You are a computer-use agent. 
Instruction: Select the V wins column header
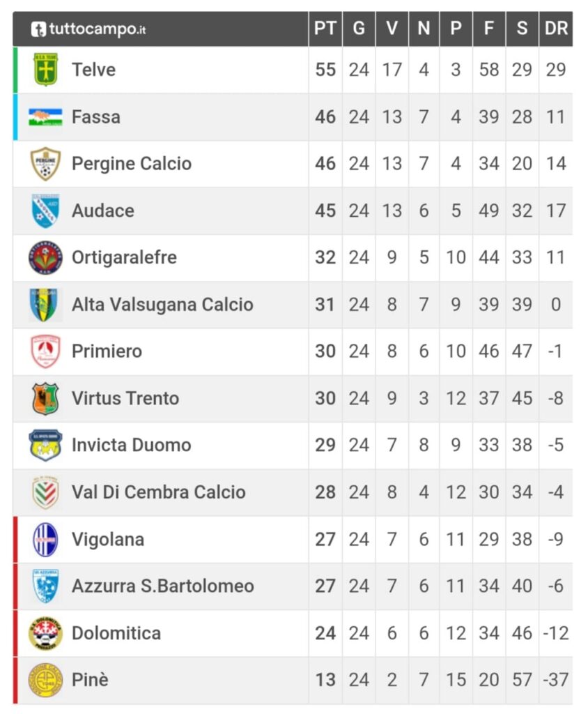click(392, 29)
